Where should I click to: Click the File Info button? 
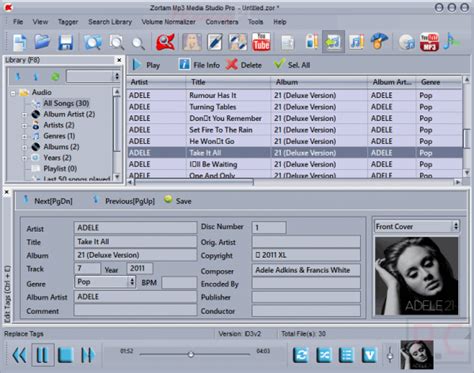pyautogui.click(x=199, y=65)
